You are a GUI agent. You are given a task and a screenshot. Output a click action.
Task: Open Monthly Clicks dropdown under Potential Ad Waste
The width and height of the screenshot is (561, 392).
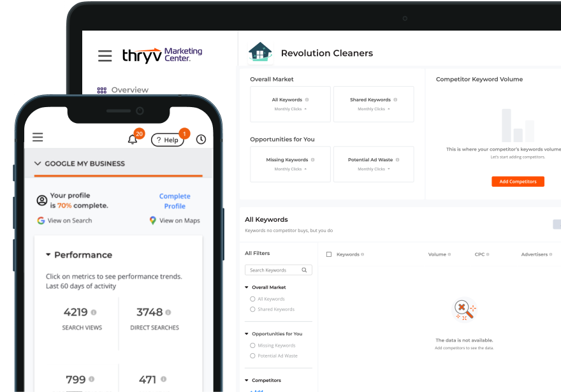374,169
